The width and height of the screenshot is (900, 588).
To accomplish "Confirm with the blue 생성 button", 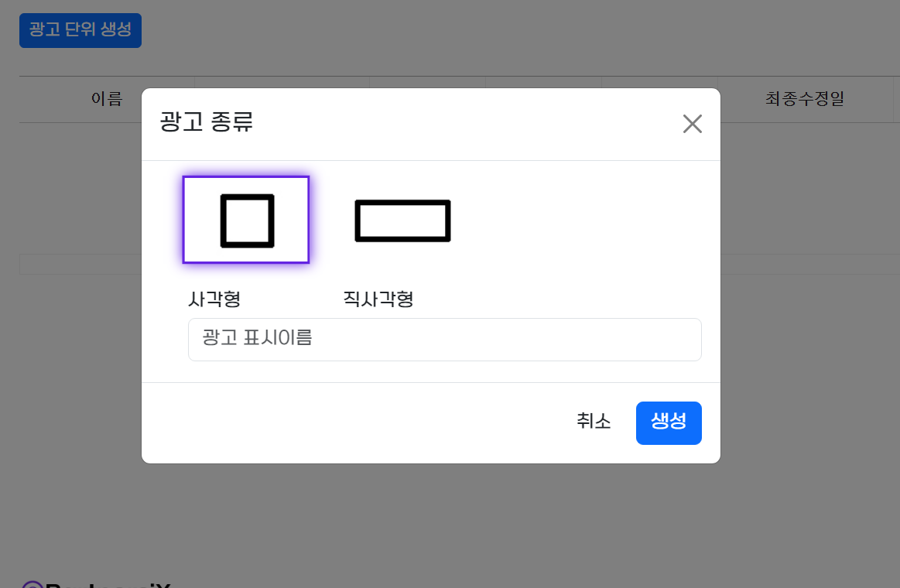I will tap(669, 422).
